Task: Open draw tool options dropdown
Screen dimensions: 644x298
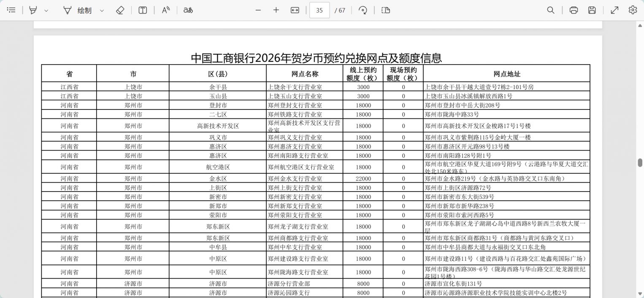Action: [102, 11]
